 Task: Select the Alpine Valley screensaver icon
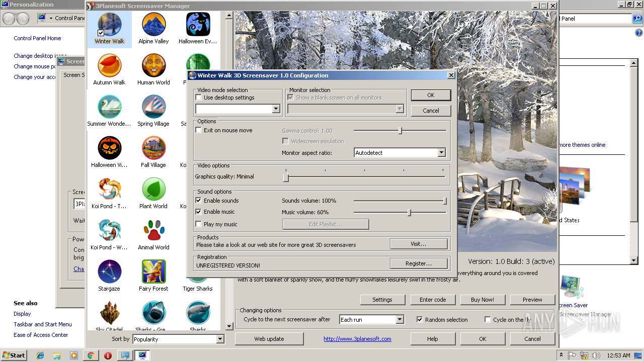pyautogui.click(x=154, y=25)
